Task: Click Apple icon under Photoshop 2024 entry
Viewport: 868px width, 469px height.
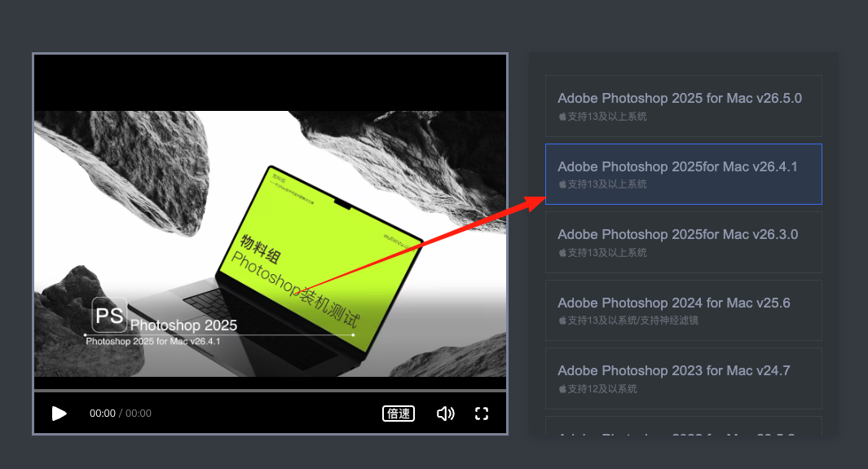Action: [x=562, y=320]
